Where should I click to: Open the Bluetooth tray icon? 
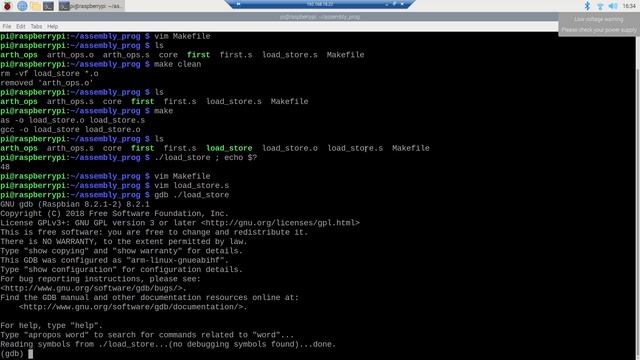click(x=587, y=6)
